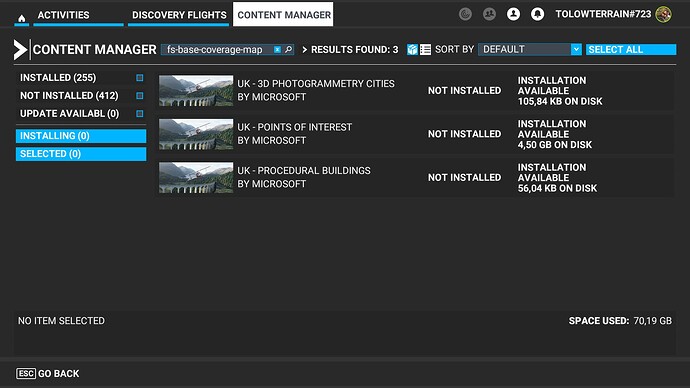Screen dimensions: 690x388
Task: Click the UK 3D Photogrammetry Cities thumbnail
Action: [x=196, y=91]
